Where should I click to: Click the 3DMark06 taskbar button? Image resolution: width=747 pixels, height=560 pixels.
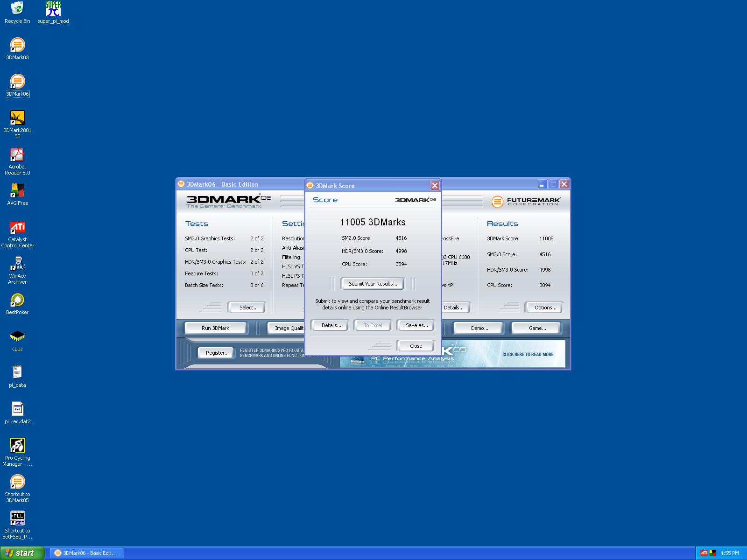[86, 553]
